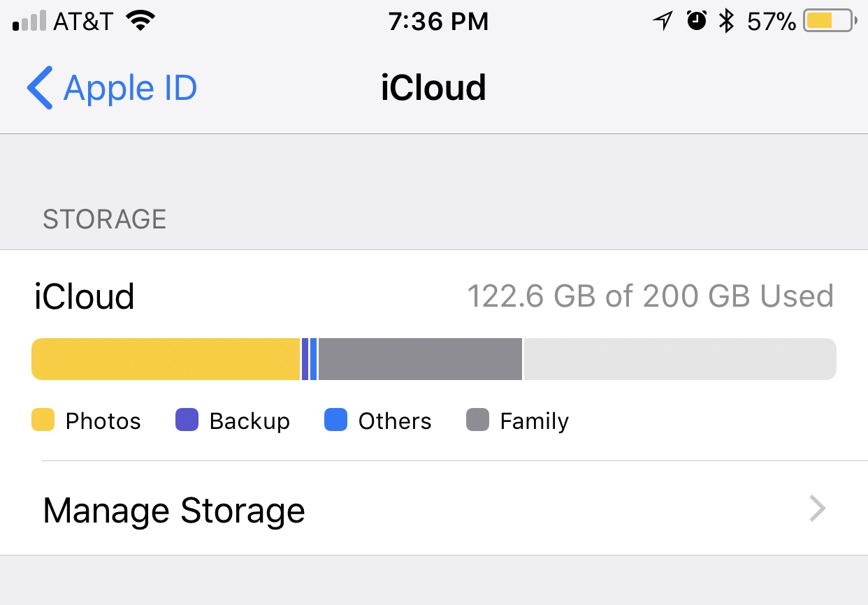Tap the blue Others legend swatch
The height and width of the screenshot is (605, 868).
click(x=336, y=420)
